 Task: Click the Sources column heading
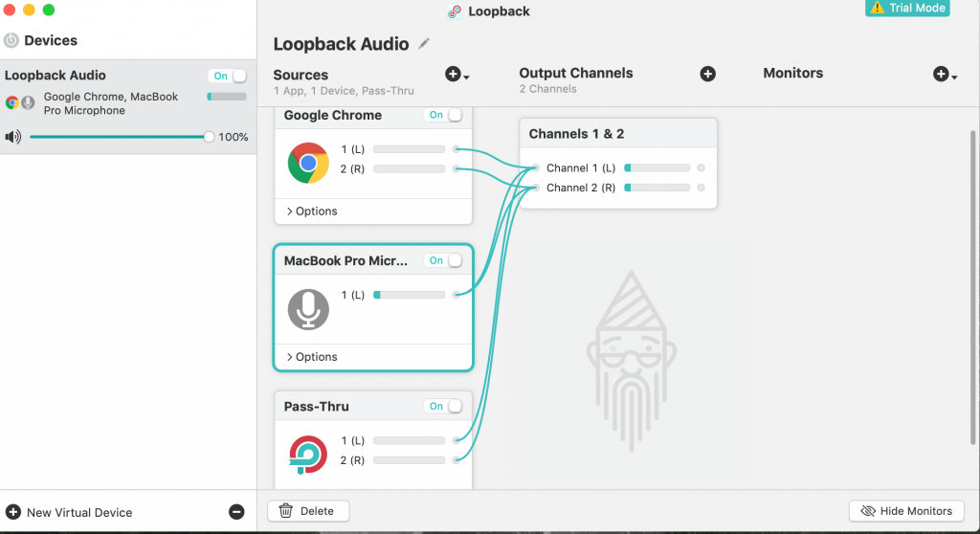[x=301, y=75]
